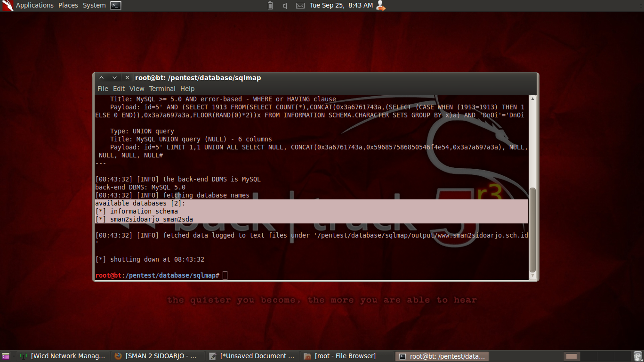
Task: Open the terminal View menu
Action: point(137,89)
